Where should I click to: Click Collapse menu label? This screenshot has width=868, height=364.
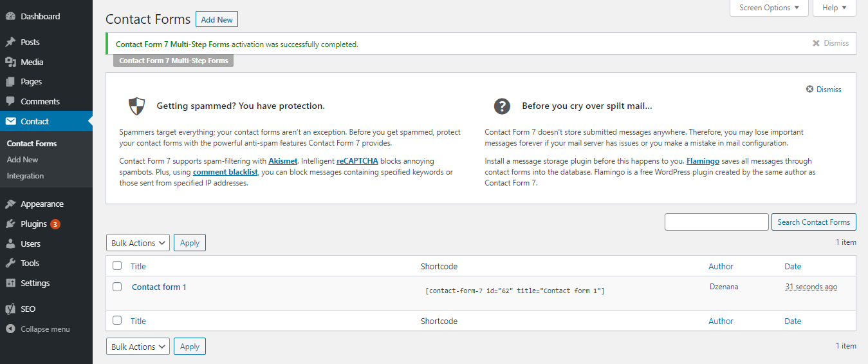[45, 329]
